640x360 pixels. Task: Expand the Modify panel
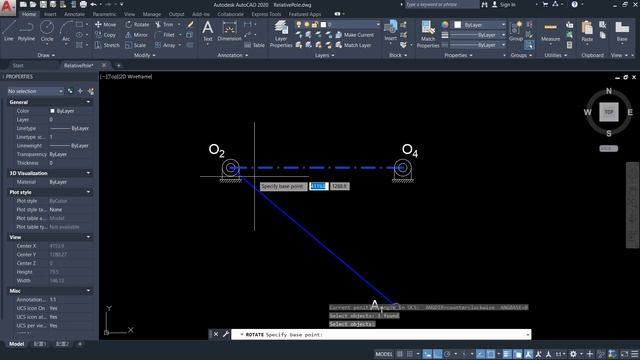(144, 55)
